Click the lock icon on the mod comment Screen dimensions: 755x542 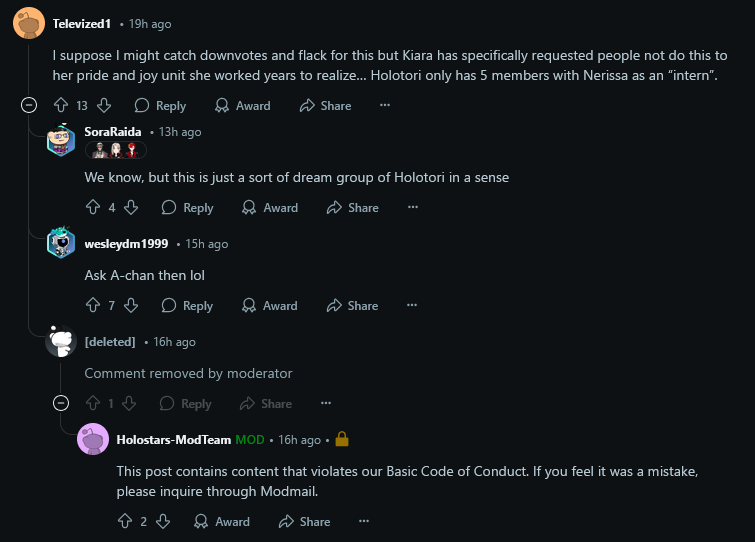click(x=341, y=439)
